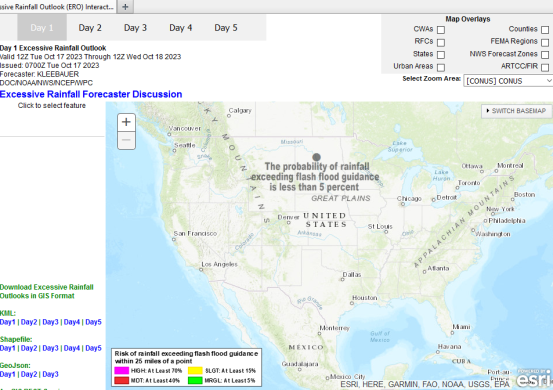This screenshot has width=553, height=390.
Task: Open a new browser tab with plus icon
Action: (125, 7)
